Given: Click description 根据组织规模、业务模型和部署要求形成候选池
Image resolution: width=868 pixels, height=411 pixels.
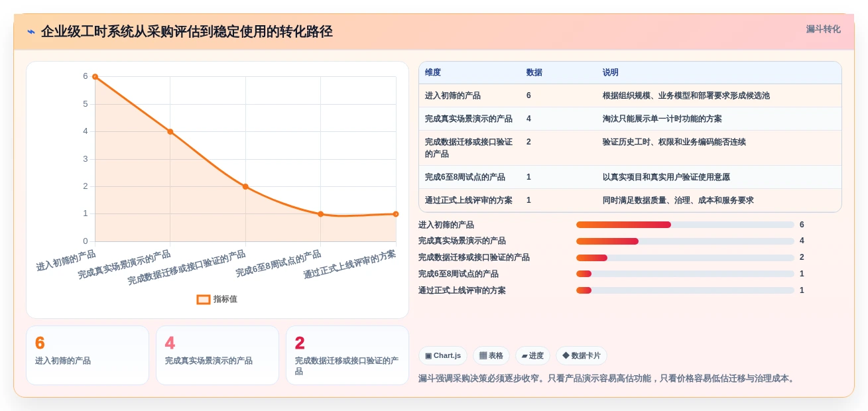Looking at the screenshot, I should point(686,95).
